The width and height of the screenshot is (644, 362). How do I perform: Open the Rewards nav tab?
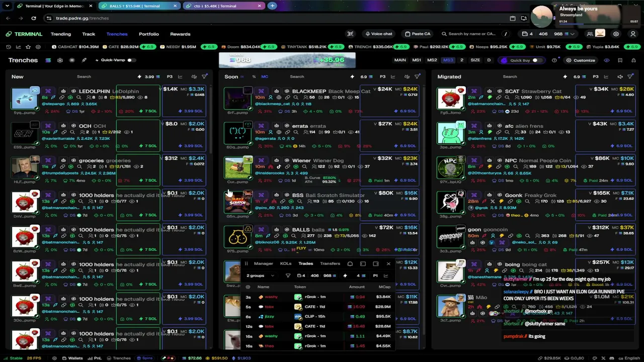coord(180,34)
